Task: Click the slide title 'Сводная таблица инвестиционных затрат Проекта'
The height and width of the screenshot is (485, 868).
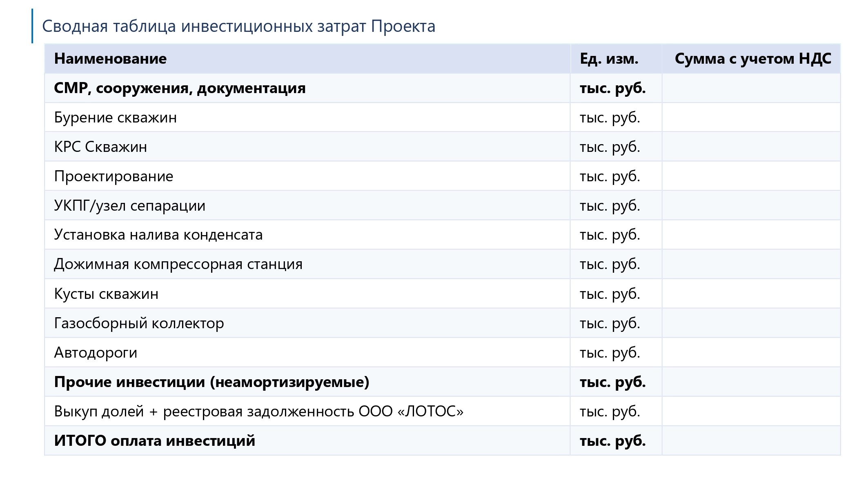Action: (x=238, y=26)
